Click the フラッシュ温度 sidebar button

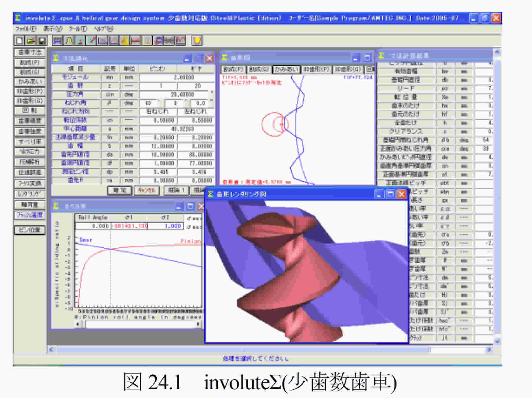(30, 215)
